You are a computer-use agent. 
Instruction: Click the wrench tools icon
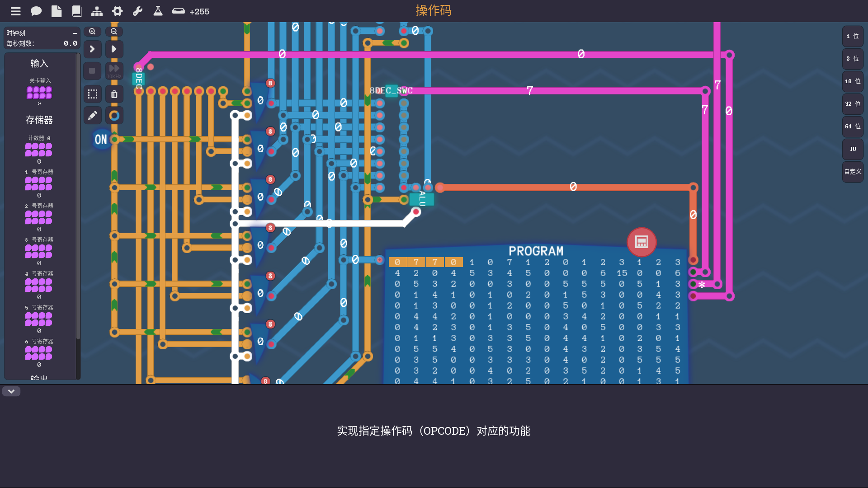(x=137, y=11)
